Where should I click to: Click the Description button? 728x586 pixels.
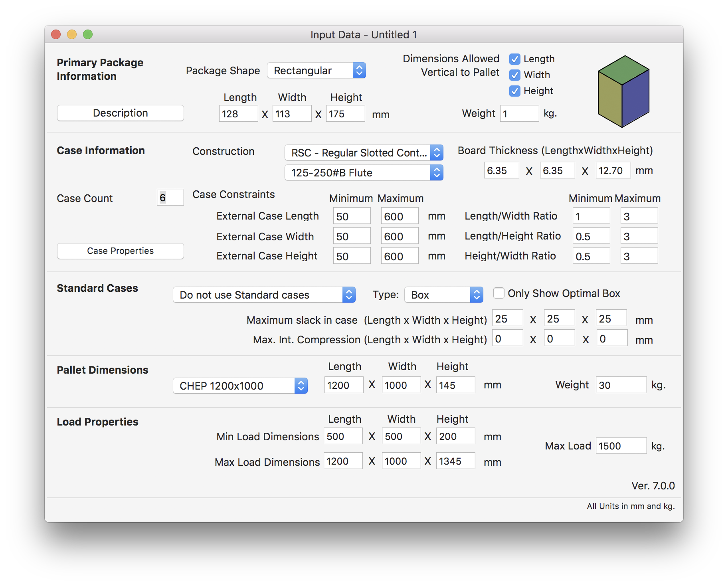(x=120, y=113)
